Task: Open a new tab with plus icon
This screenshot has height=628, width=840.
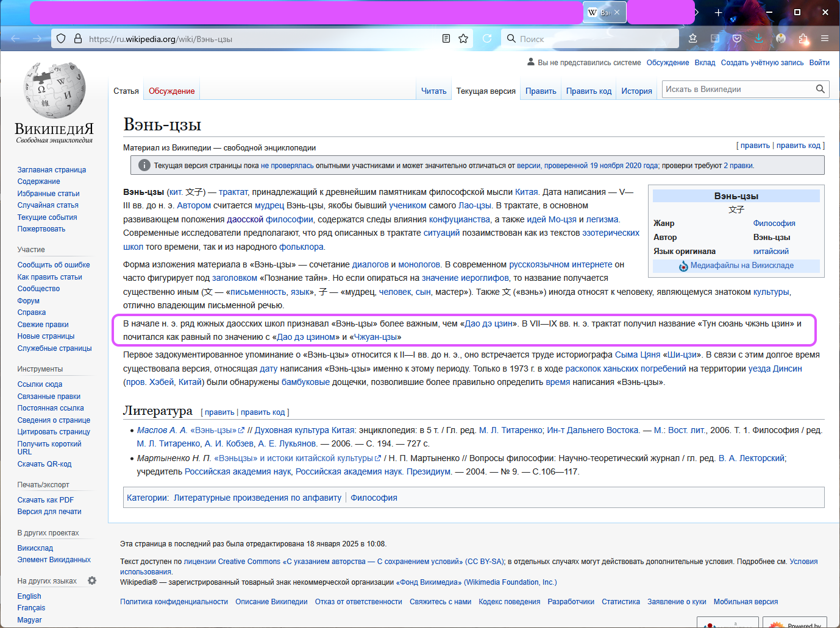Action: [x=718, y=12]
